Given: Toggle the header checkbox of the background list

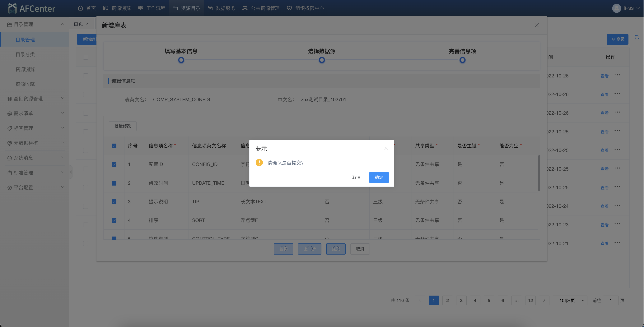Looking at the screenshot, I should tap(86, 57).
